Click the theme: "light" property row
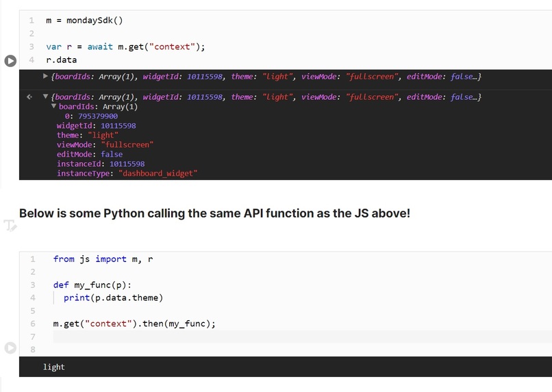 pyautogui.click(x=87, y=135)
